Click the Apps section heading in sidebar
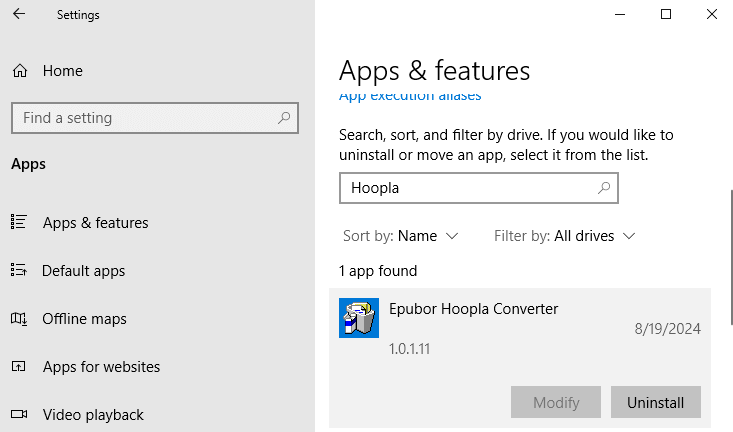This screenshot has width=733, height=432. coord(29,164)
